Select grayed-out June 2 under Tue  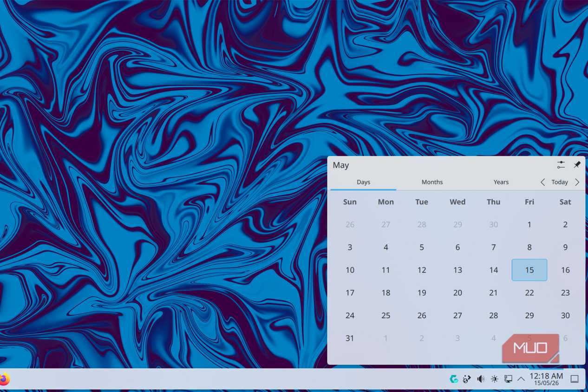point(422,338)
